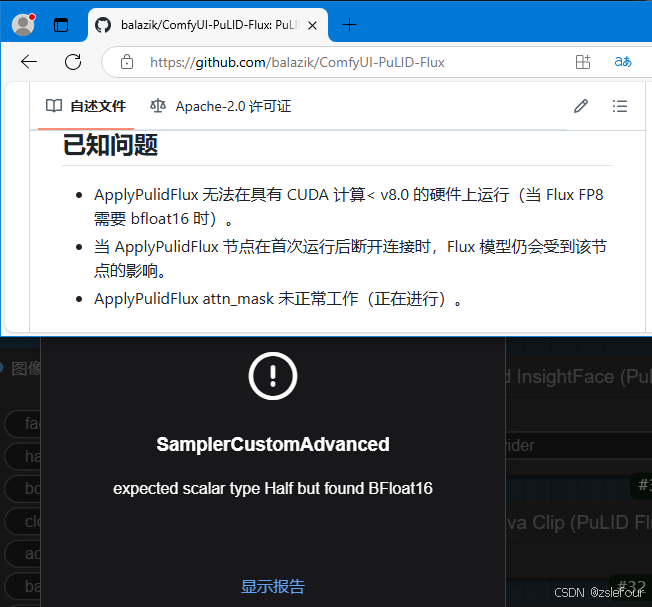Click the issue about ApplyPulidFlux node disconnecting
The height and width of the screenshot is (607, 652).
coord(350,259)
